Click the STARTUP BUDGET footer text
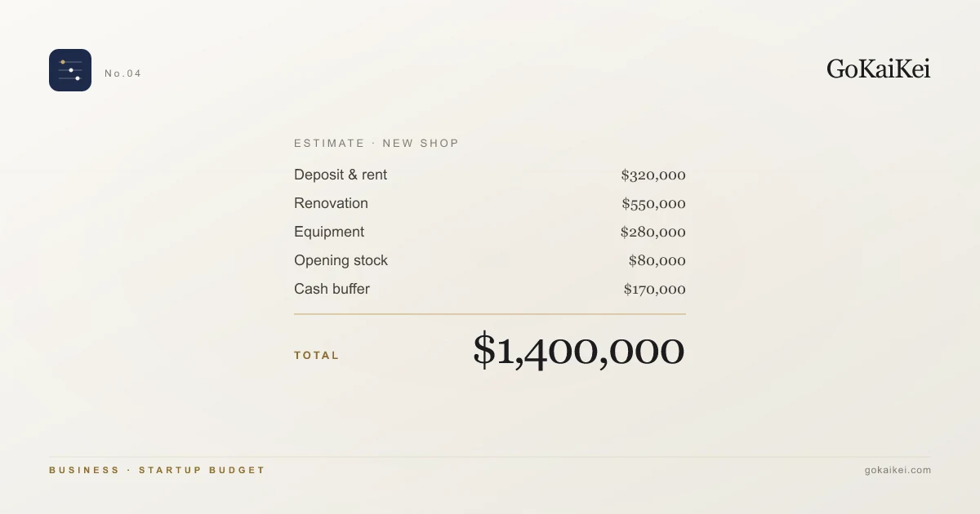Viewport: 980px width, 514px height. point(202,470)
